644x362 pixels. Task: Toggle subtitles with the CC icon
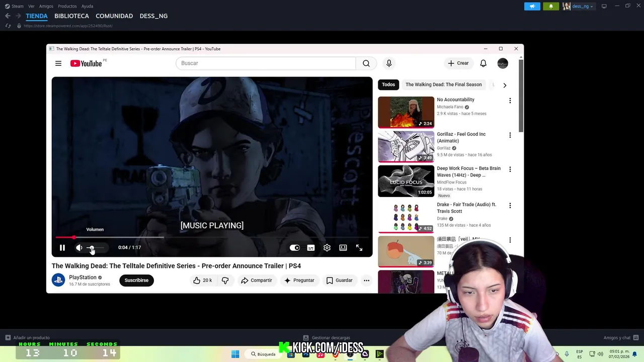click(x=311, y=248)
